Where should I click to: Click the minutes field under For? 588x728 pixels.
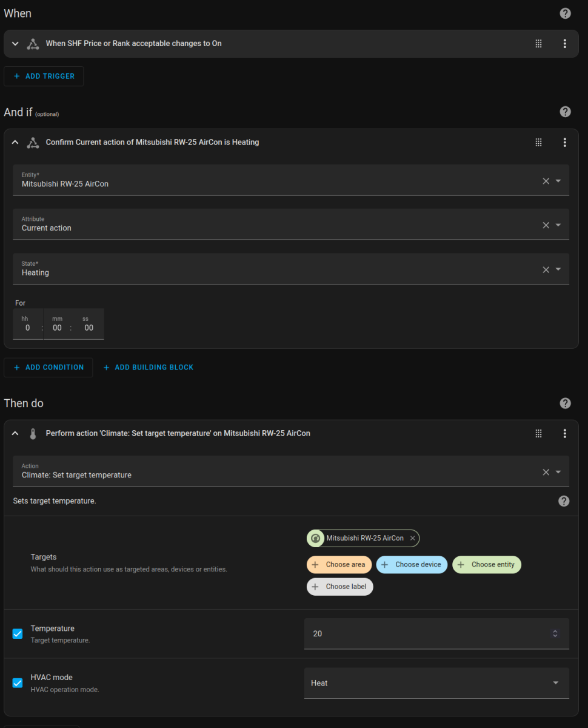click(x=57, y=324)
